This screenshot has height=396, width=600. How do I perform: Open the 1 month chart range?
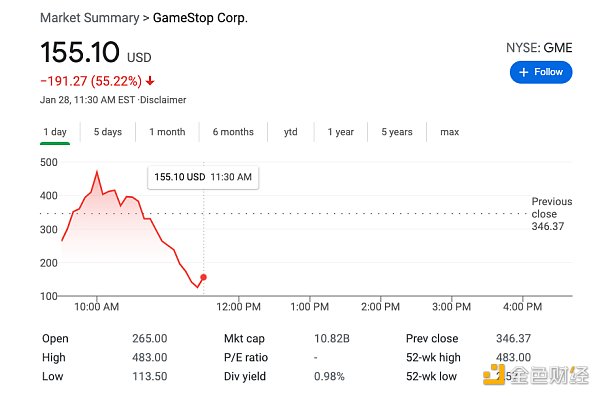coord(167,132)
